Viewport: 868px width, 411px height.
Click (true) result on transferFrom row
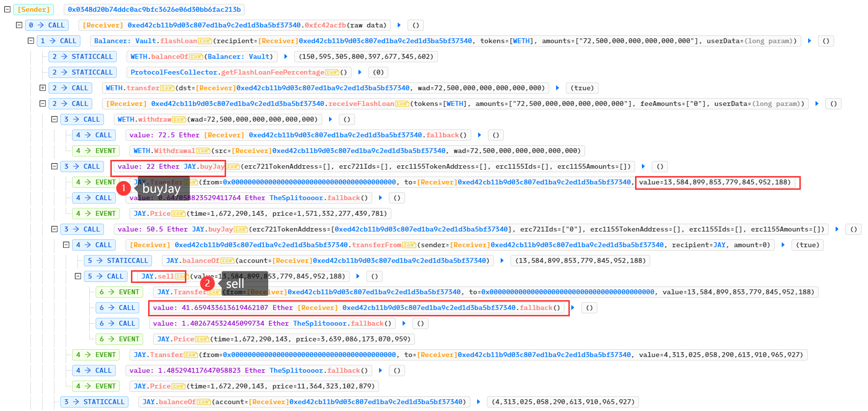[808, 245]
